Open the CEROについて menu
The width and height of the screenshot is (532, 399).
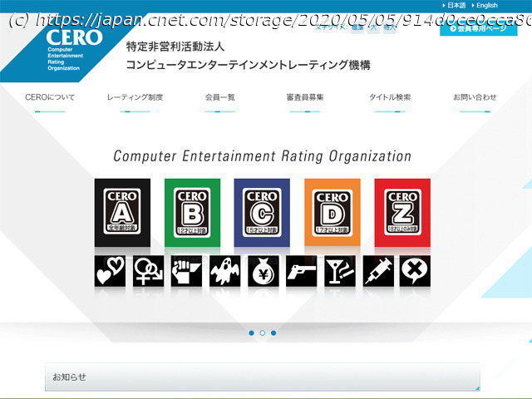(x=50, y=97)
